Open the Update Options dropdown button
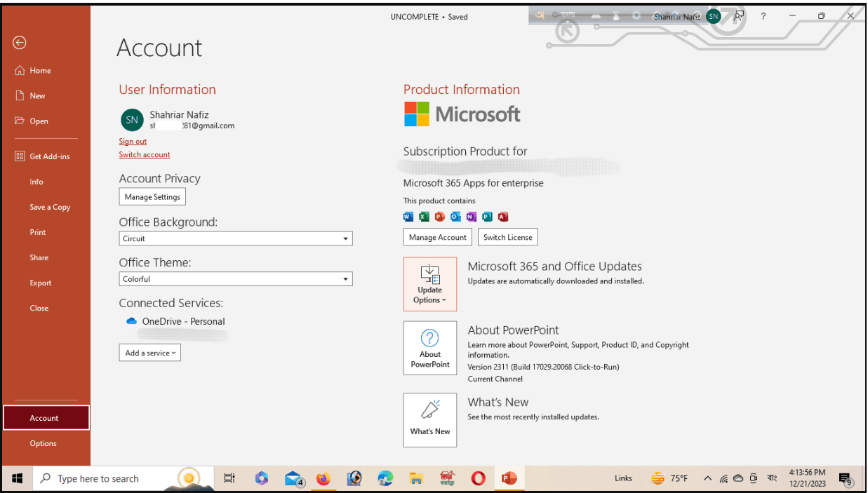This screenshot has width=868, height=493. pos(430,284)
